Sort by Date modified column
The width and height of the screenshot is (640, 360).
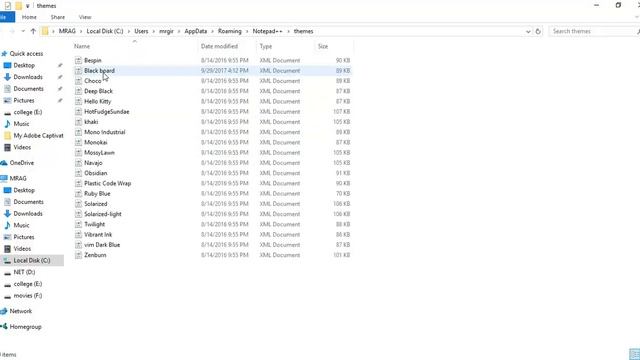tap(219, 46)
